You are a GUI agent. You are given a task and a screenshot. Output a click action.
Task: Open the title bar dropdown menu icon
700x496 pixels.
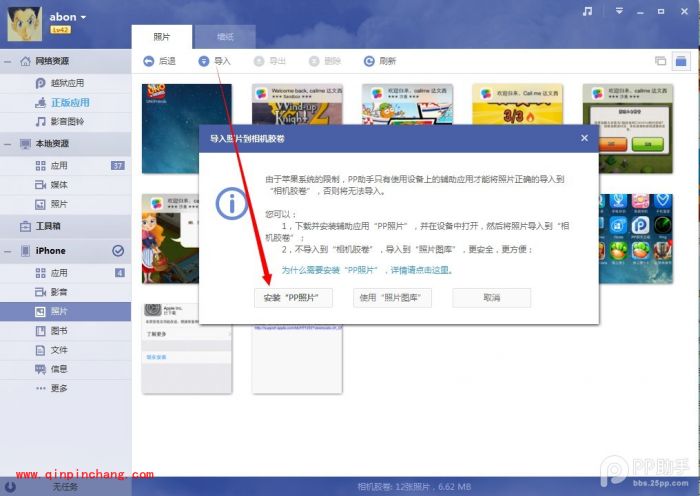(x=619, y=11)
